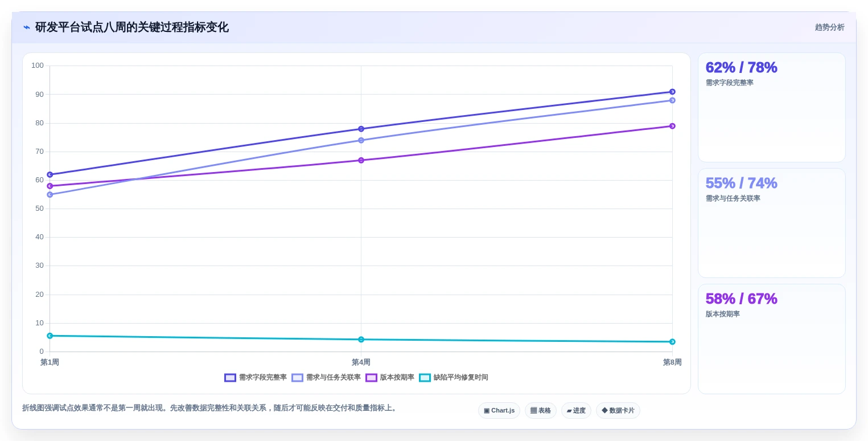Click 需求与任务关联率 point at 第1周

pos(50,195)
